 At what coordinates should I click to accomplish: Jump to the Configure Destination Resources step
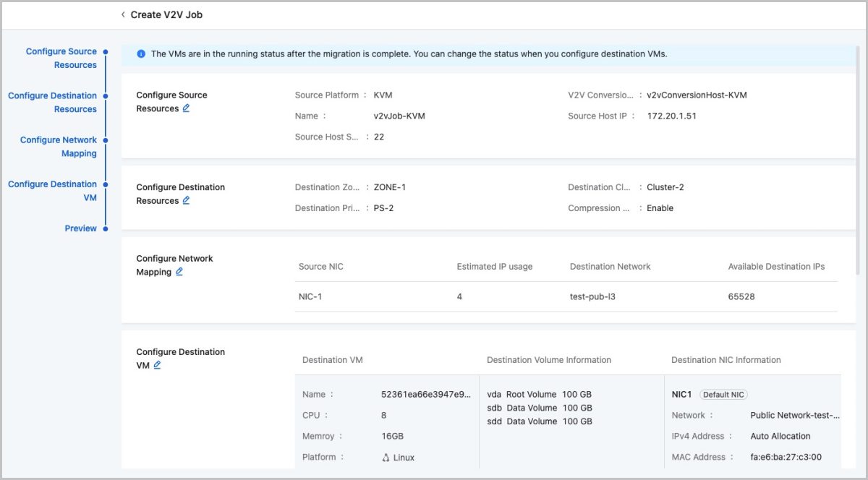pyautogui.click(x=52, y=102)
